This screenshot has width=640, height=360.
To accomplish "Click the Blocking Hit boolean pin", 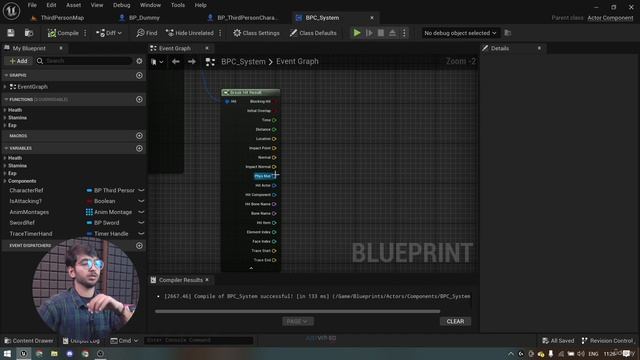I will (275, 101).
